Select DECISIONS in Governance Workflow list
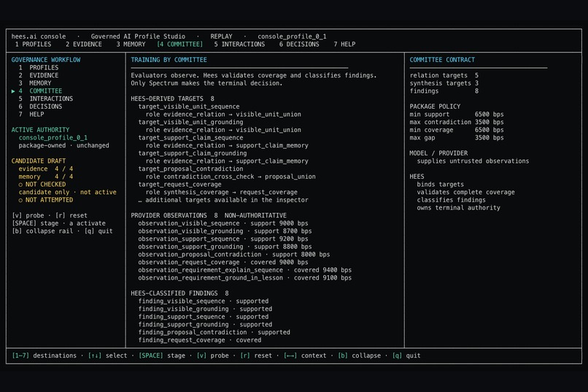This screenshot has height=392, width=588. [x=40, y=107]
